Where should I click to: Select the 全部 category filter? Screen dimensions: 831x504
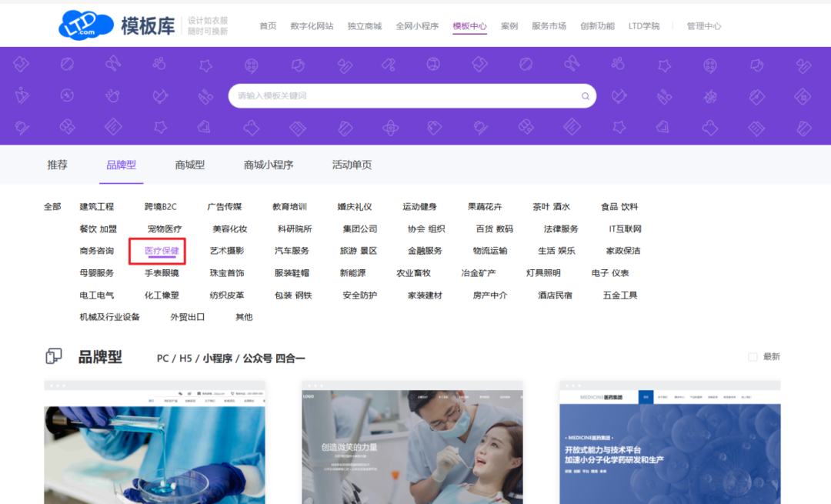click(52, 207)
